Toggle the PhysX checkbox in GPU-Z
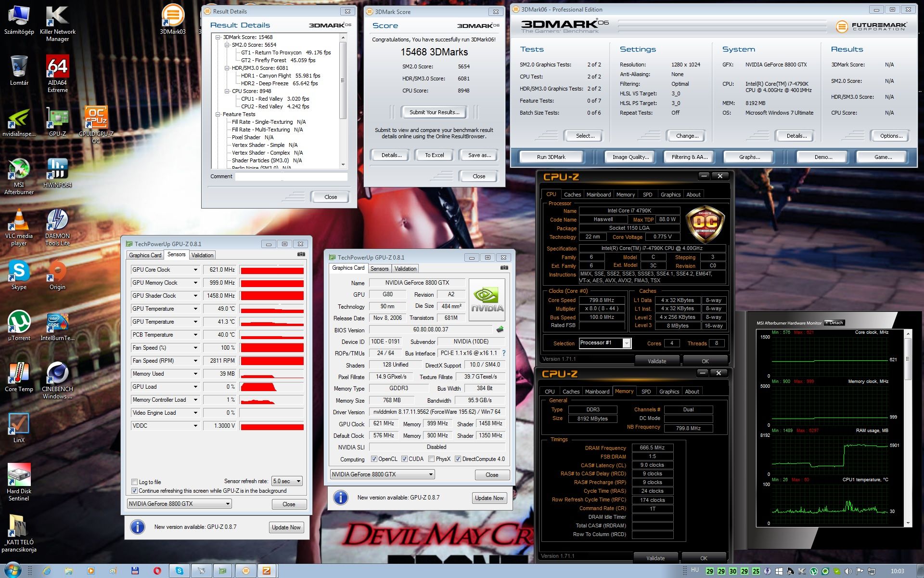The width and height of the screenshot is (924, 578). (431, 459)
